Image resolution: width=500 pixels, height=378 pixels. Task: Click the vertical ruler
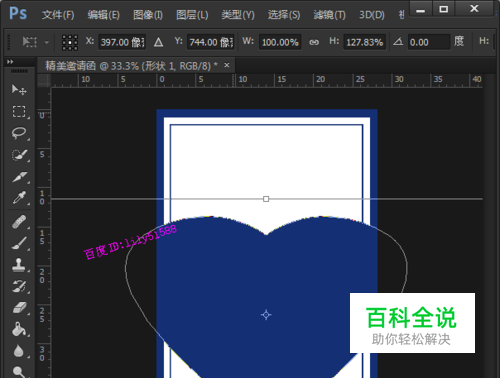(44, 233)
